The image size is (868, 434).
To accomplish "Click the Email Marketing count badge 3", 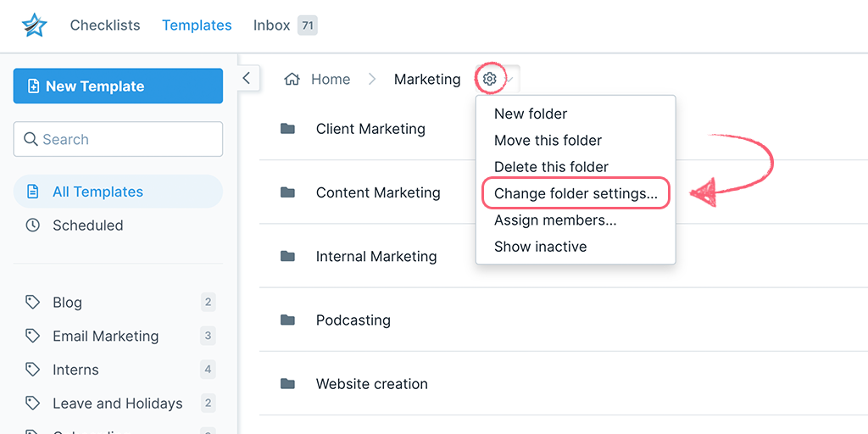I will pos(209,336).
